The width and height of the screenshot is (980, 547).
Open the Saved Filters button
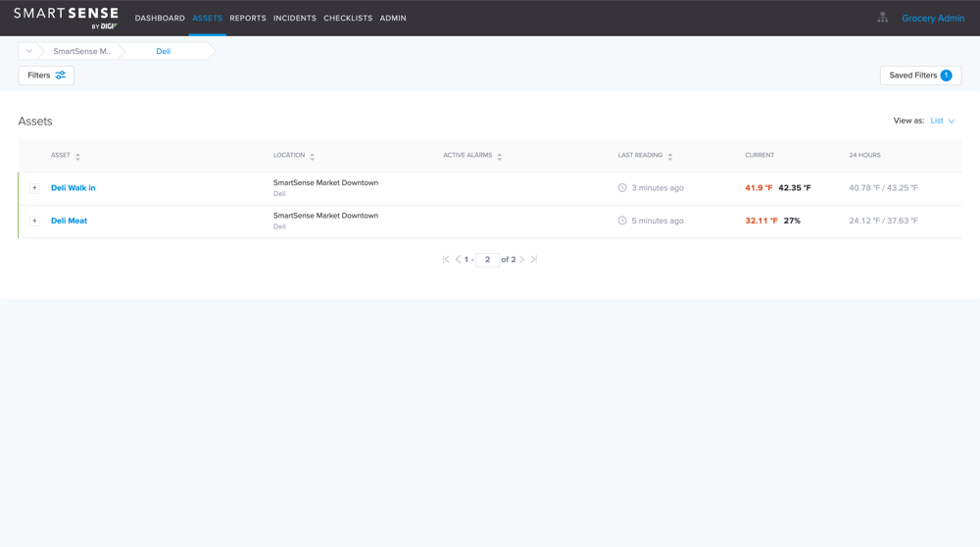[x=920, y=75]
